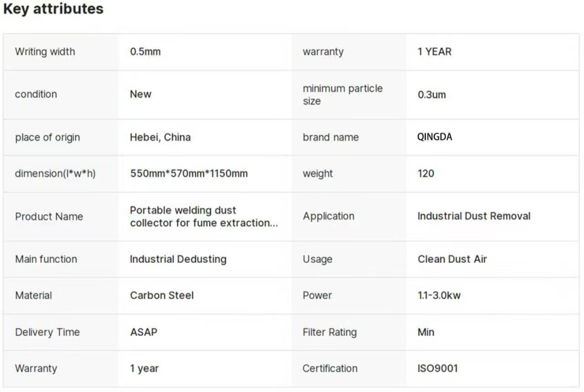Image resolution: width=584 pixels, height=392 pixels.
Task: Click the weight value 120
Action: tap(426, 173)
